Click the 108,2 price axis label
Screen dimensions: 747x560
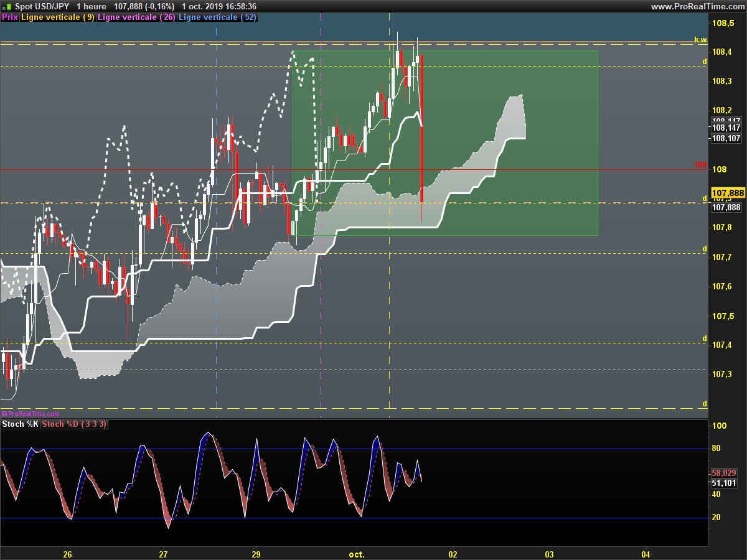723,111
